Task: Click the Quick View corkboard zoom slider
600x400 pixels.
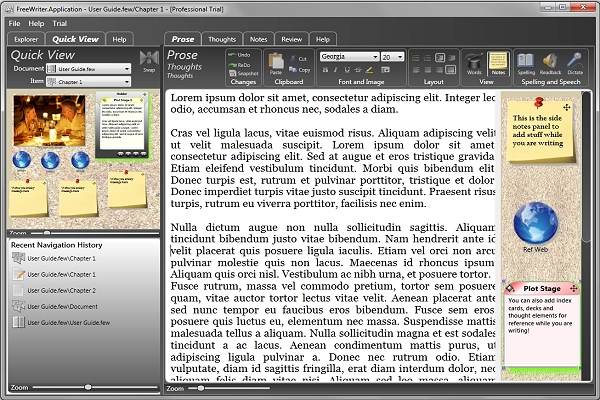Action: click(x=95, y=233)
